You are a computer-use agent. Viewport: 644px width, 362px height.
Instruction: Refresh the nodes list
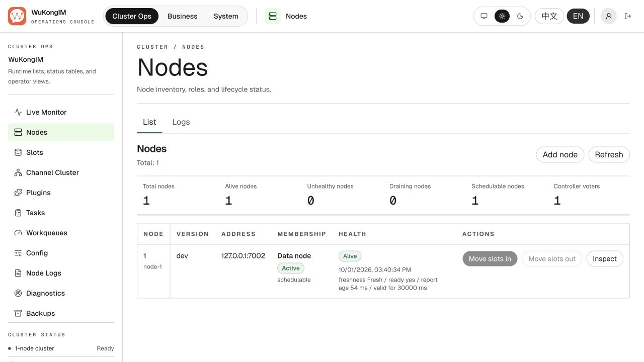tap(609, 154)
